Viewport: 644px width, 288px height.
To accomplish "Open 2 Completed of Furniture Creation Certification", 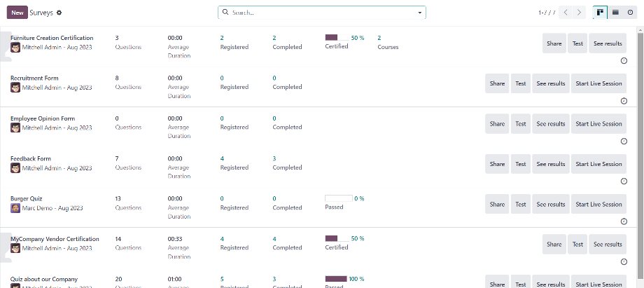I will 287,42.
